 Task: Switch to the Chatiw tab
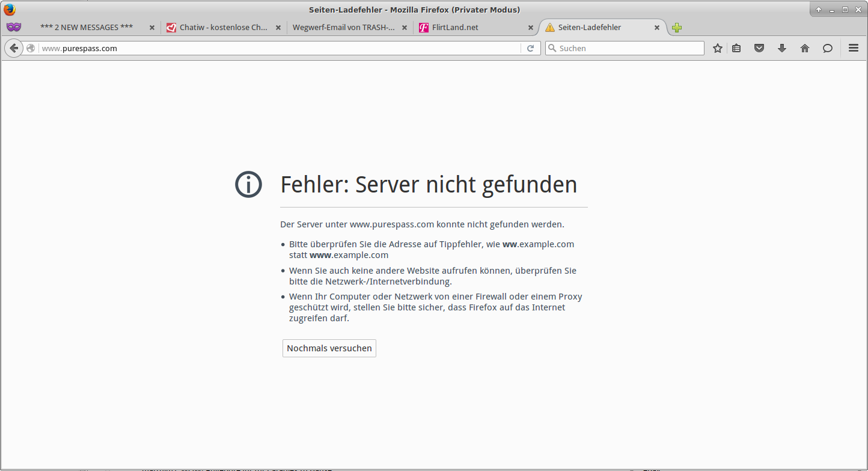click(224, 28)
